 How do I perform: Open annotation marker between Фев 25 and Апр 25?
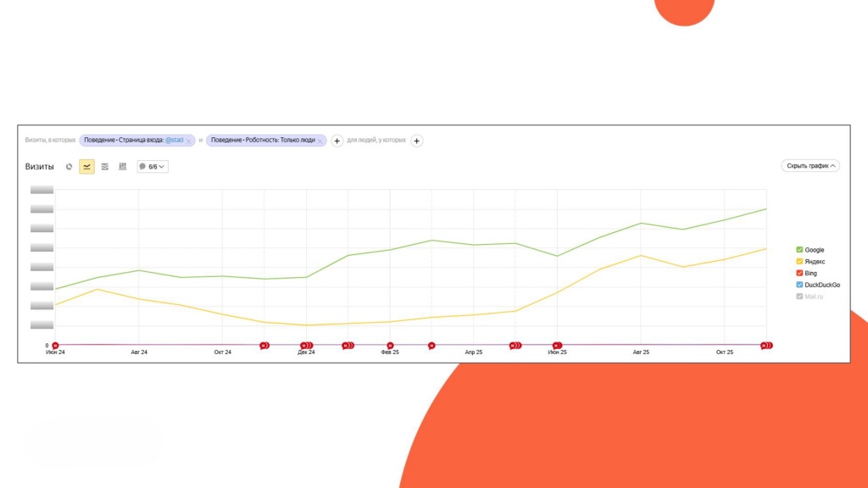(x=431, y=346)
